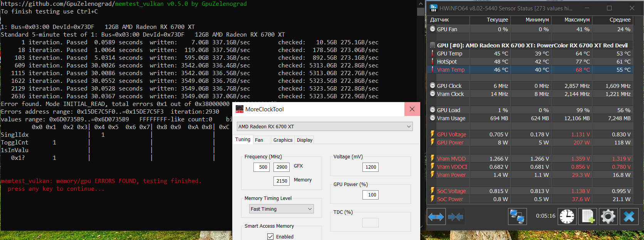Viewport: 644px width, 240px height.
Task: Click the GPU Power percent field 100
Action: click(371, 195)
